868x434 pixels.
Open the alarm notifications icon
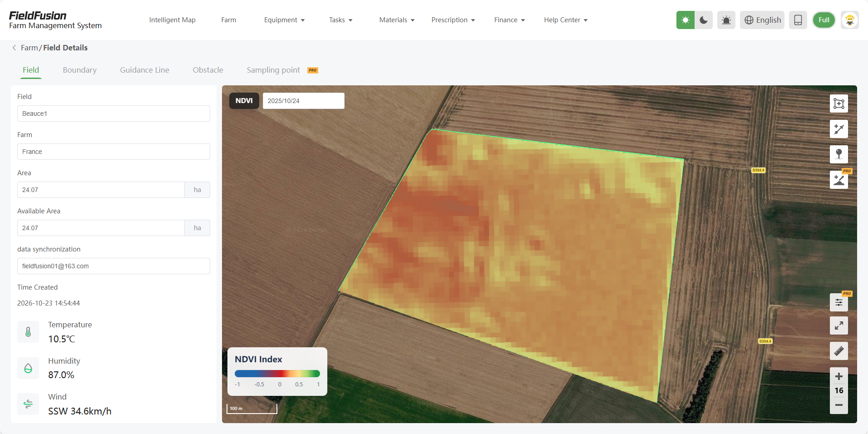coord(726,20)
